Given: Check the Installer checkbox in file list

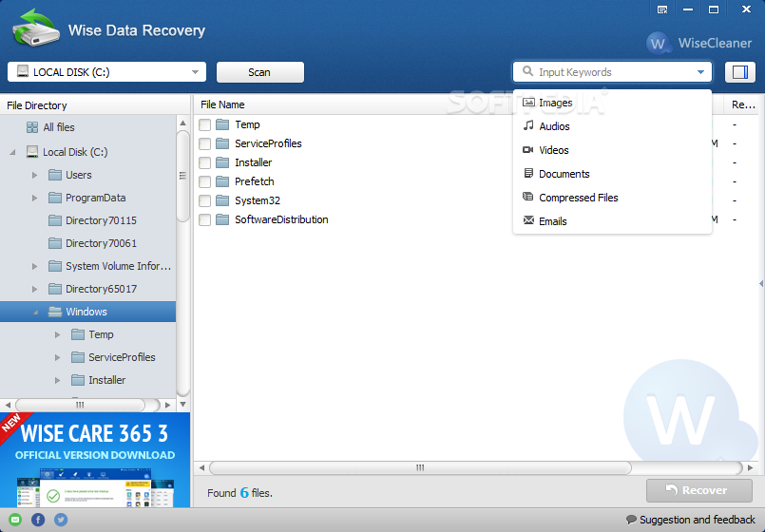Looking at the screenshot, I should 205,162.
